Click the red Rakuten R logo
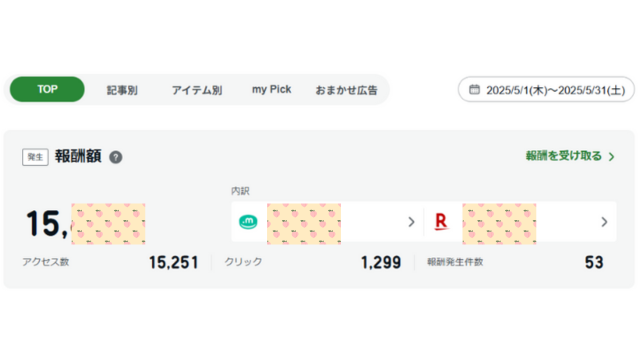 441,222
